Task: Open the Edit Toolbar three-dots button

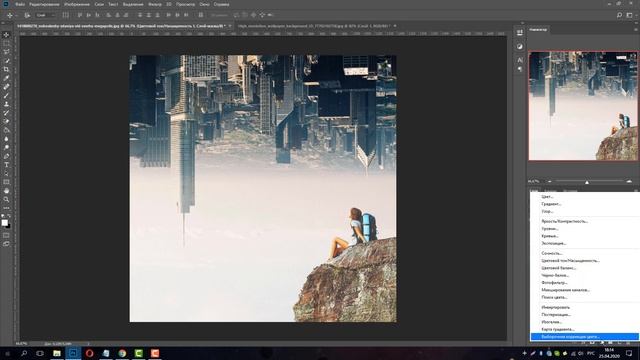Action: pyautogui.click(x=6, y=208)
